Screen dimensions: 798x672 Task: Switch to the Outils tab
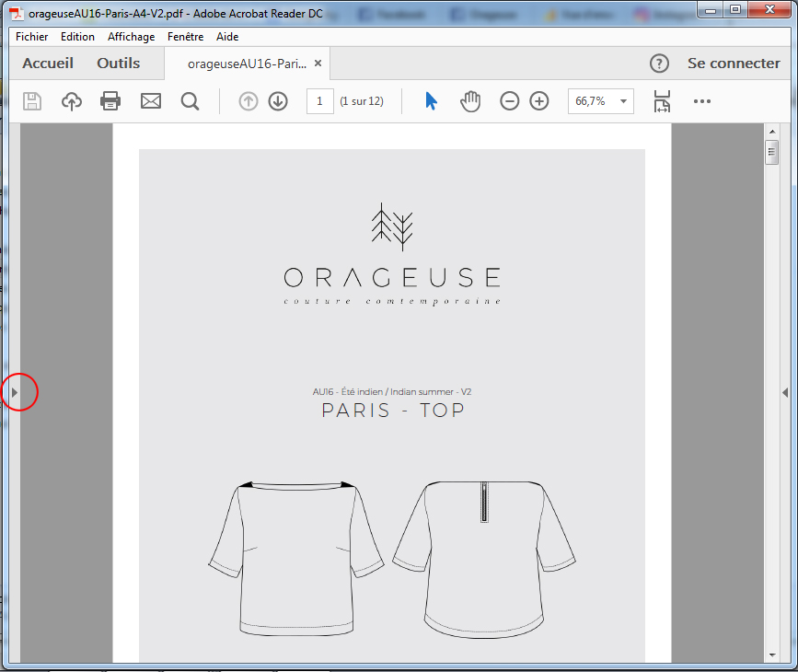(119, 64)
